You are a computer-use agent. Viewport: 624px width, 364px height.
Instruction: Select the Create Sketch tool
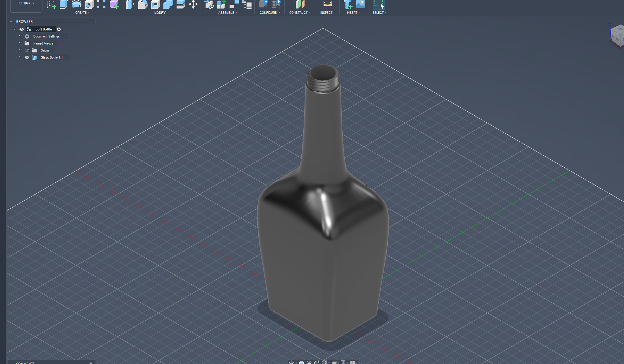52,4
